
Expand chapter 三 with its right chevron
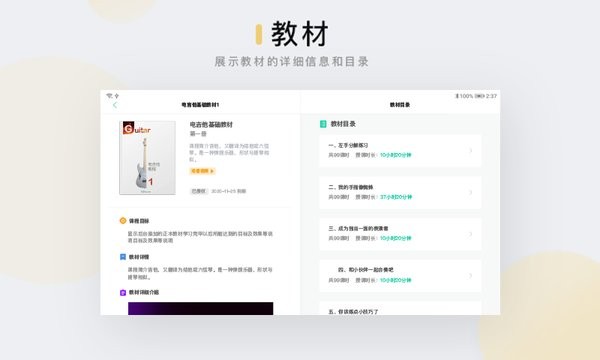(471, 234)
